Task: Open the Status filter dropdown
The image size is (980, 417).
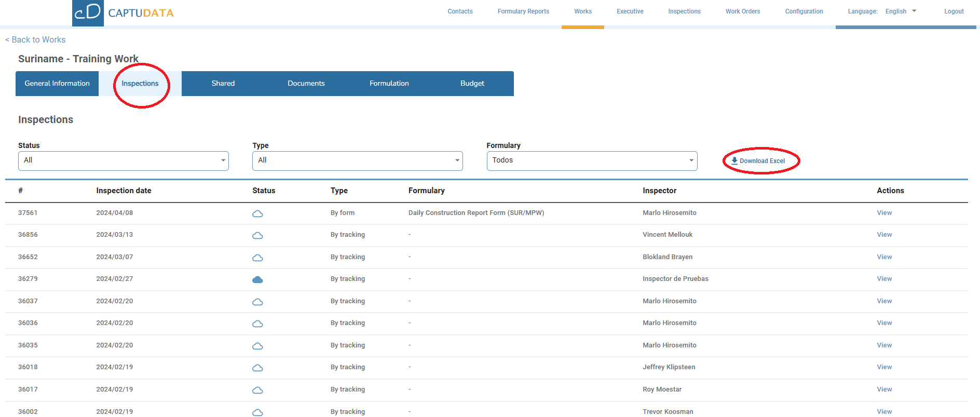Action: (123, 160)
